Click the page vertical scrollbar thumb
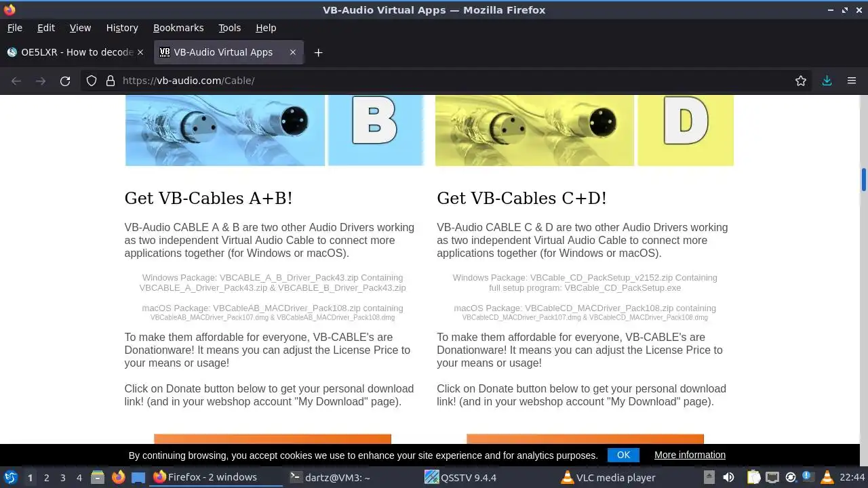Screen dimensions: 868x488 click(x=864, y=180)
